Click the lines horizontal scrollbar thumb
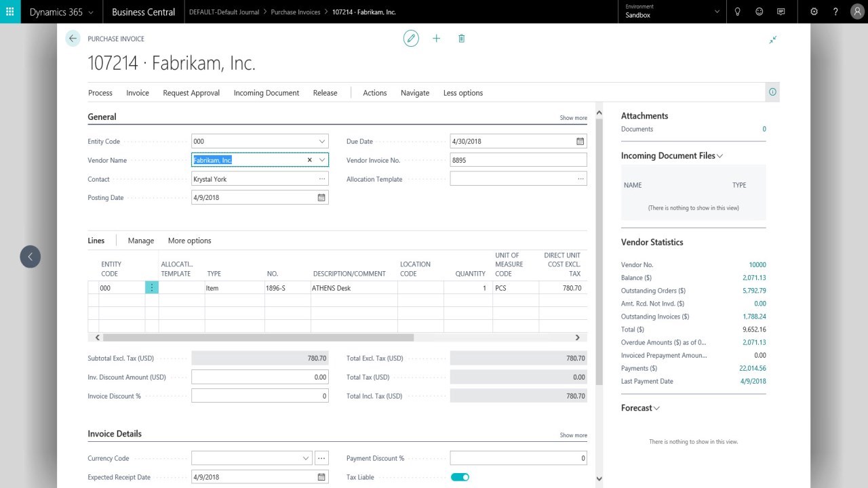The image size is (868, 488). [x=258, y=337]
